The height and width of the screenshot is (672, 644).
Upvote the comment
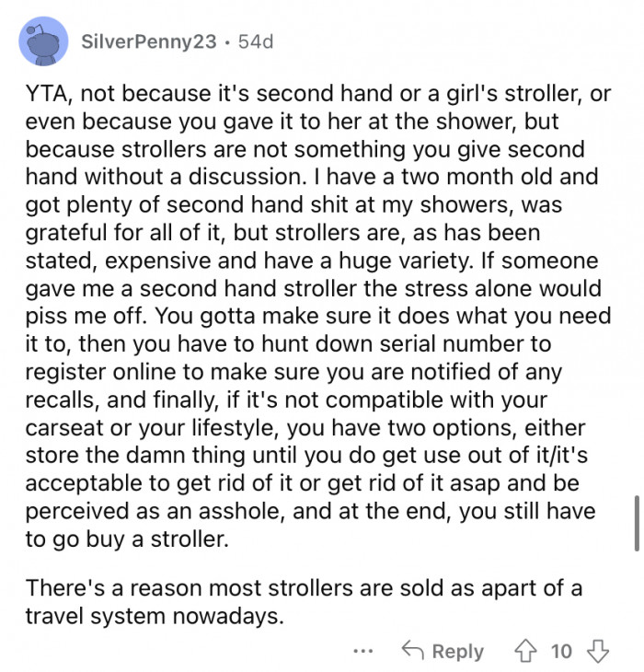coord(527,651)
